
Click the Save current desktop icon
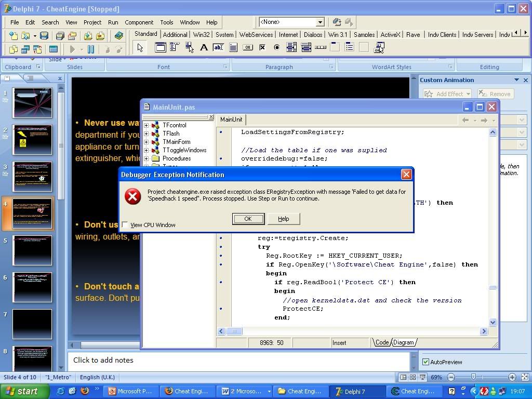click(x=337, y=22)
